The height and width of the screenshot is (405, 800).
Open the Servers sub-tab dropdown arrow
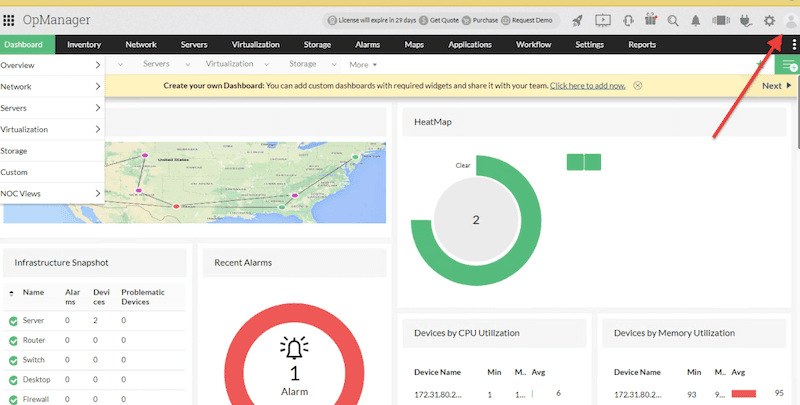(188, 65)
